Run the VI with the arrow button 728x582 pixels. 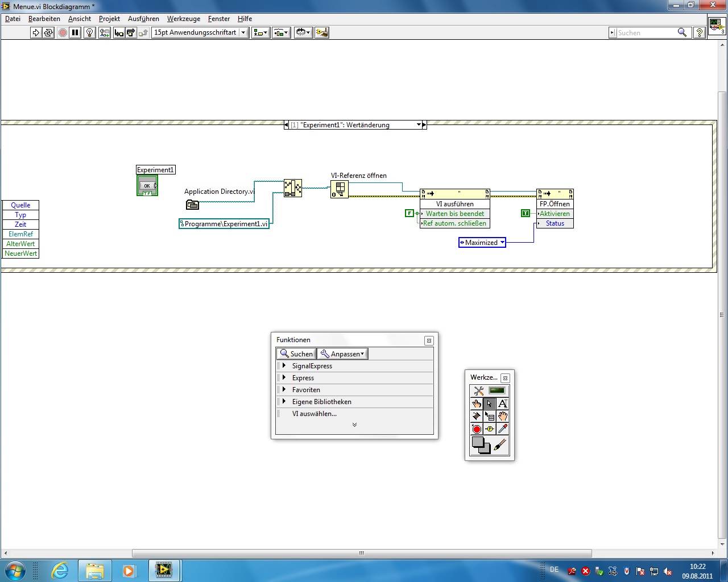click(x=36, y=33)
